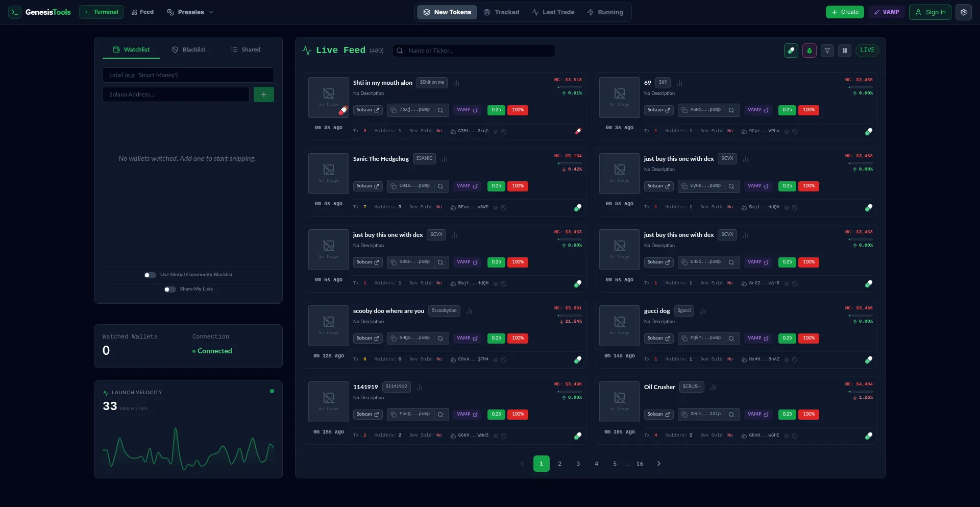Viewport: 980px width, 507px height.
Task: Click blacklist icon beside dev wallet GRoH...wGHE
Action: click(795, 436)
